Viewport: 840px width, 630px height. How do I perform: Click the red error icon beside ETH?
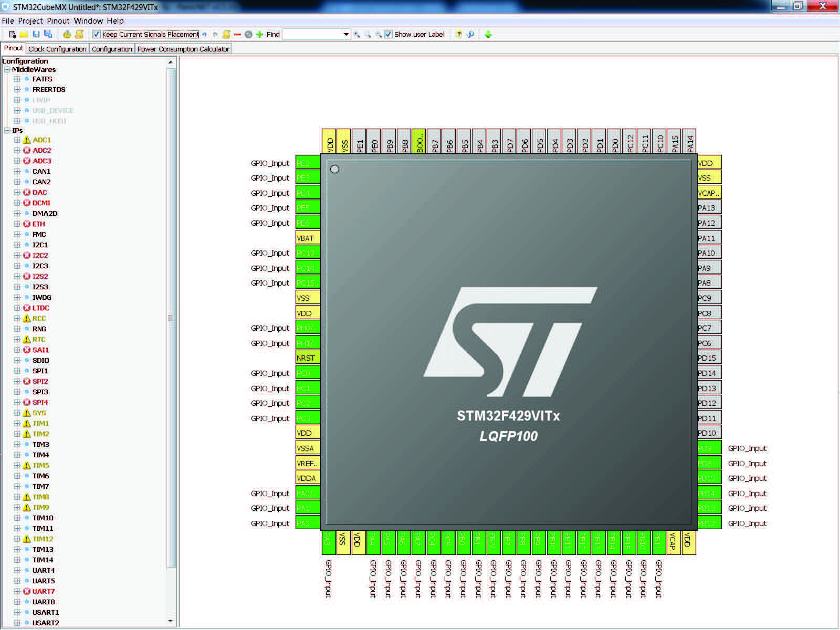(27, 224)
